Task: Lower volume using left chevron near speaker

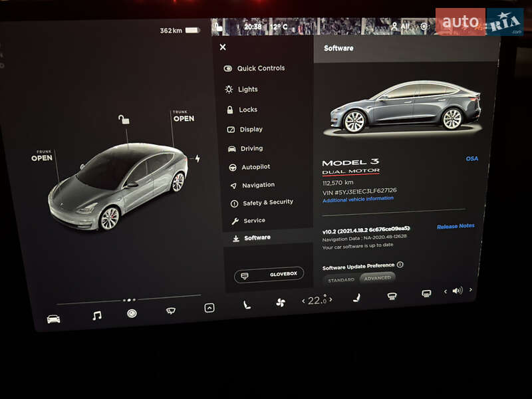Action: pyautogui.click(x=446, y=291)
